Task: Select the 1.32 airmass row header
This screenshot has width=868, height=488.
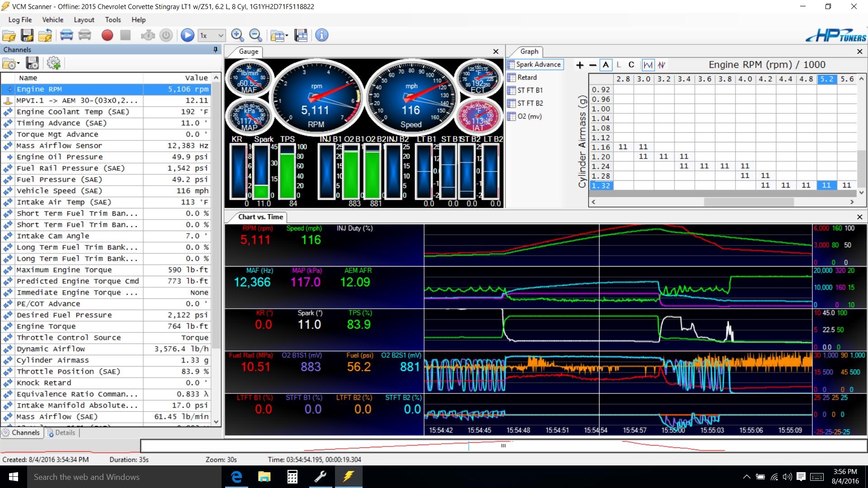Action: coord(601,185)
